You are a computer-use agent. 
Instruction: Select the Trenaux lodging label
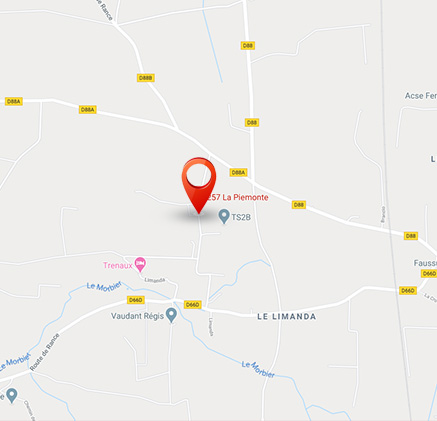(118, 265)
